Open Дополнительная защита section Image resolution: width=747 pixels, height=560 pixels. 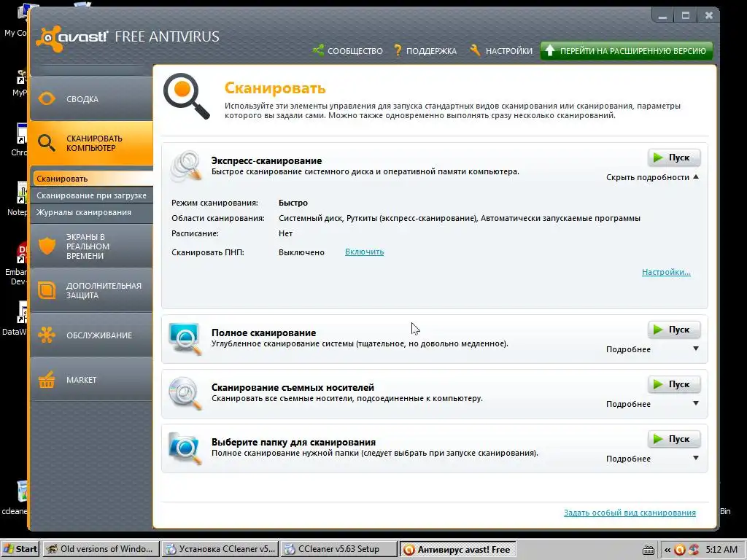(x=91, y=290)
